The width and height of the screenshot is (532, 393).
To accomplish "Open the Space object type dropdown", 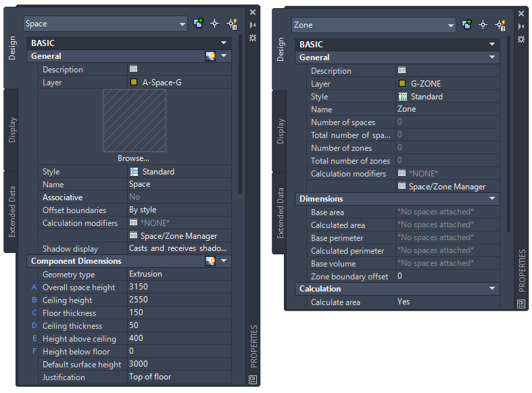I will pos(105,24).
